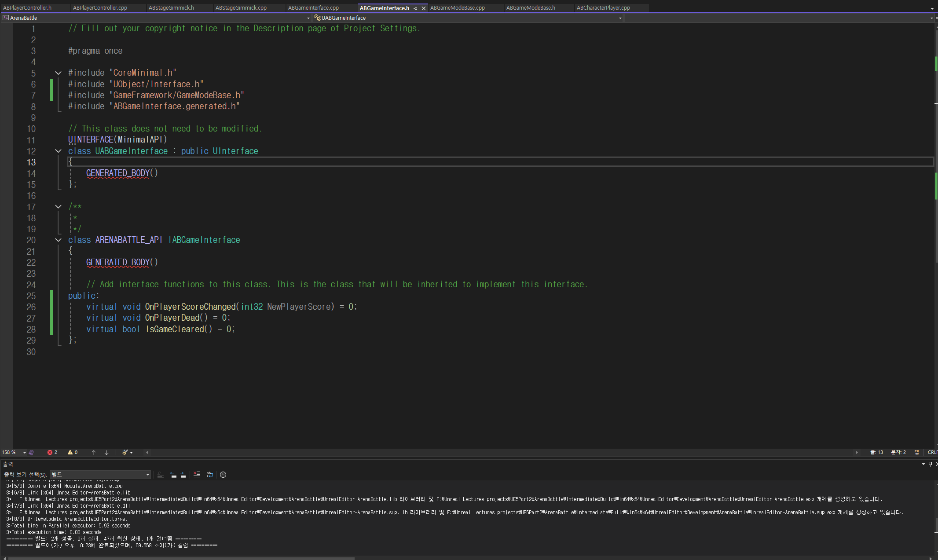Click the line 13 position indicator

point(876,452)
